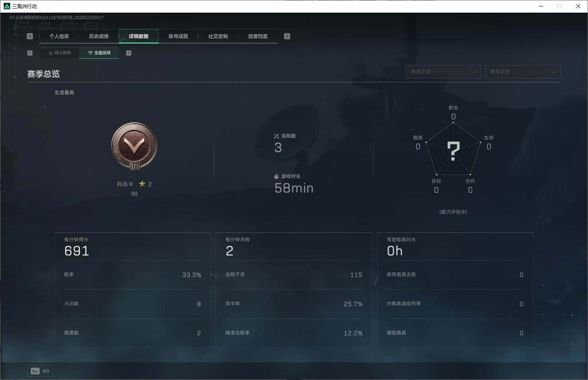Click the rank points value 99
This screenshot has width=588, height=380.
134,194
